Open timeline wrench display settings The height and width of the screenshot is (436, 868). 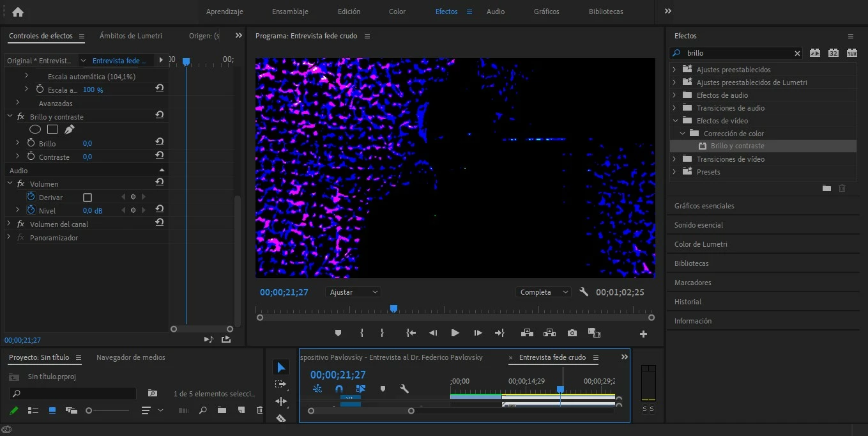tap(404, 389)
